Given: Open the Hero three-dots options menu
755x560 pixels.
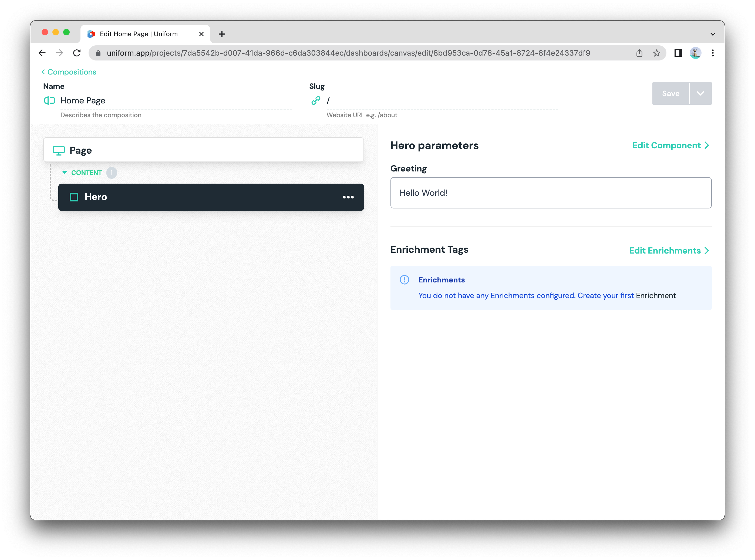Looking at the screenshot, I should pos(348,197).
